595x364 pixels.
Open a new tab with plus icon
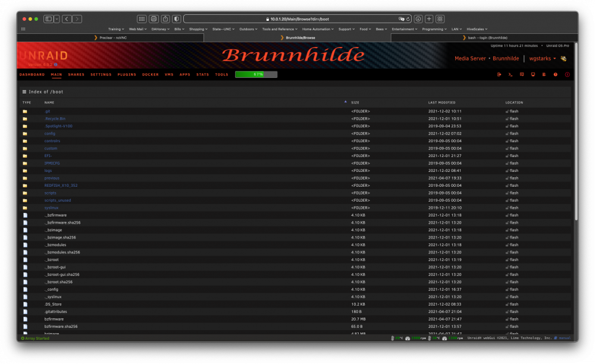click(x=429, y=19)
